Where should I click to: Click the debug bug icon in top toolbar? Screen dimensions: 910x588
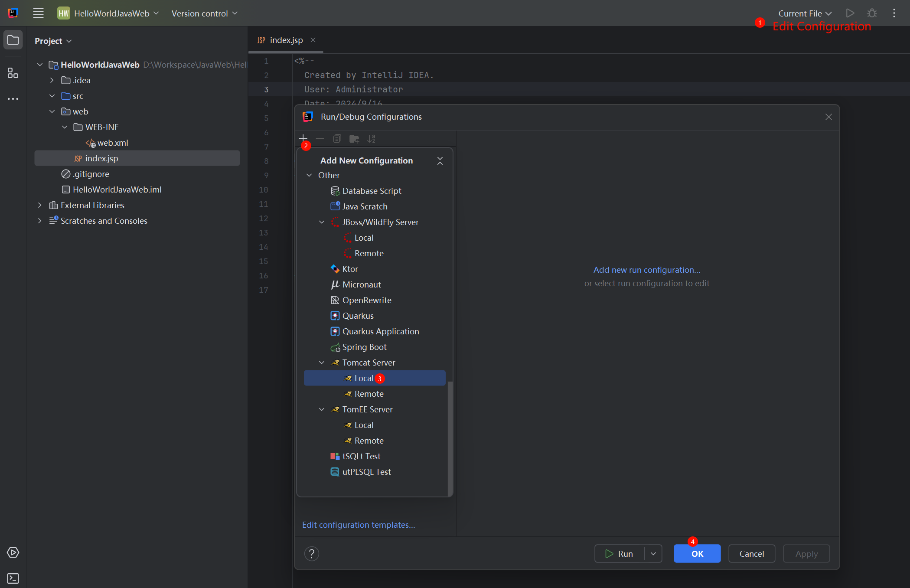(x=872, y=13)
